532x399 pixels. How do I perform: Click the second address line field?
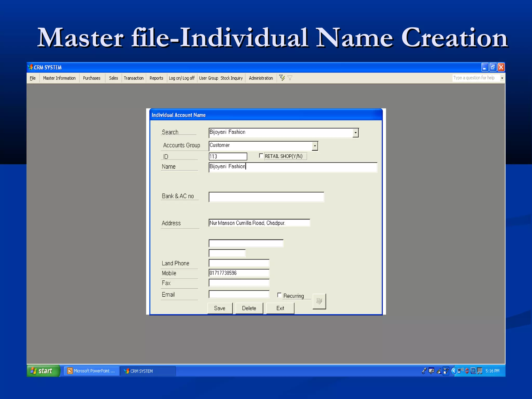[246, 243]
